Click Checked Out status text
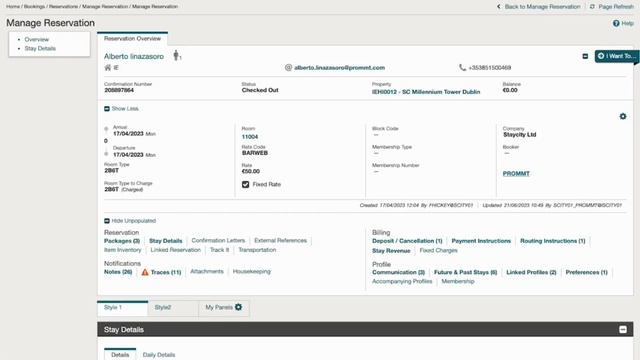This screenshot has width=640, height=360. (260, 90)
